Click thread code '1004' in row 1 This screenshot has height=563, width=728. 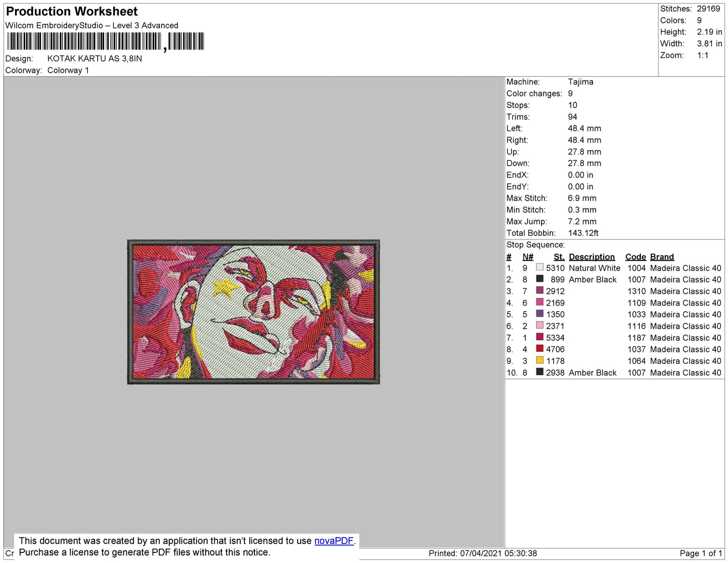[x=637, y=268]
